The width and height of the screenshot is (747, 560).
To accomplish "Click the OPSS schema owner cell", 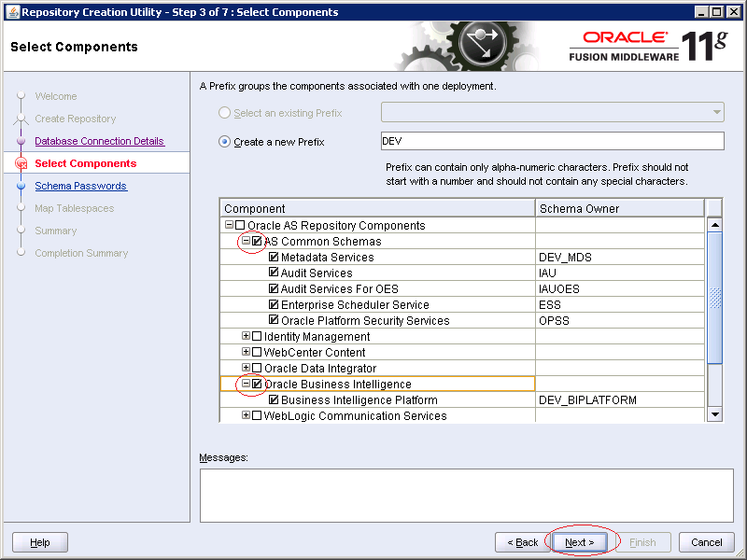I will [x=620, y=320].
